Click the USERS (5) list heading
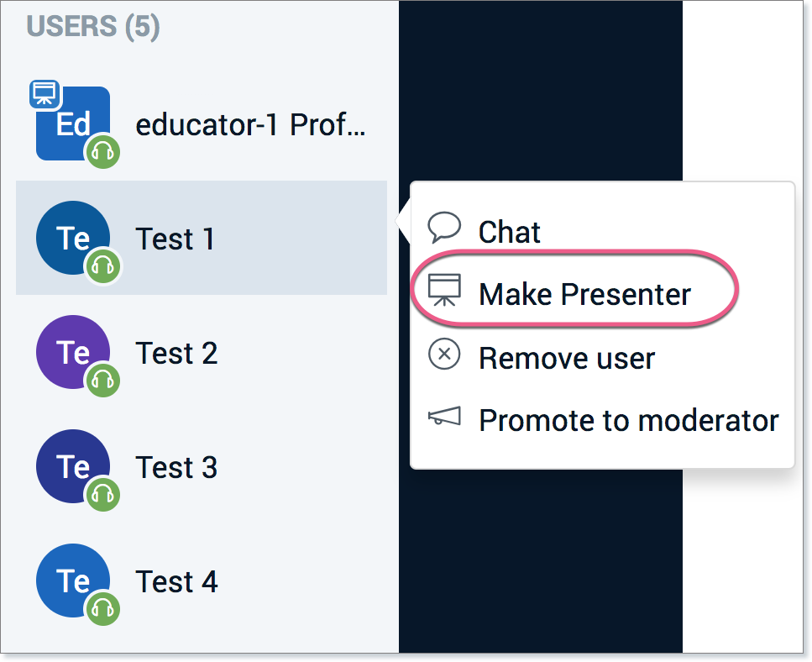Screen dimensions: 812x662 [92, 27]
